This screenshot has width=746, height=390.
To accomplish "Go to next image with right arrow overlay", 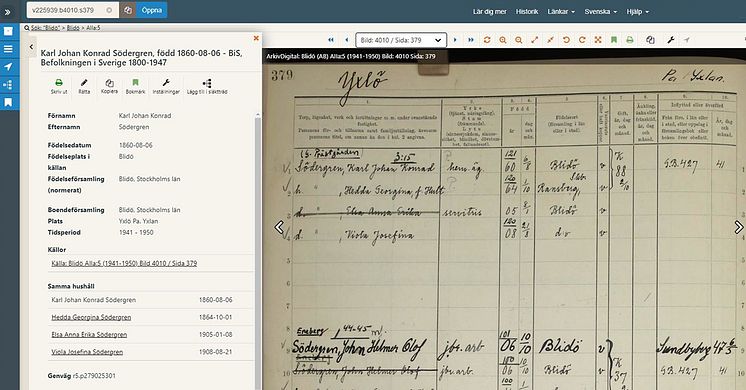I will tap(738, 227).
